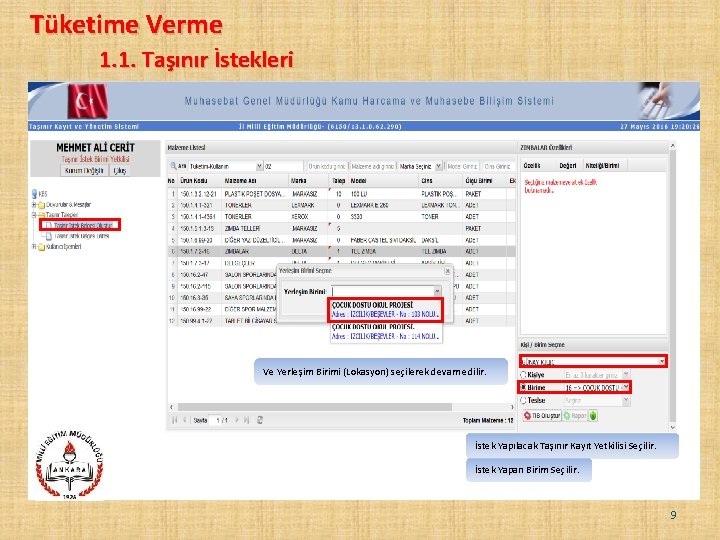Click the Kullanıcı İşlemleri folder icon
The width and height of the screenshot is (720, 540).
coord(41,247)
